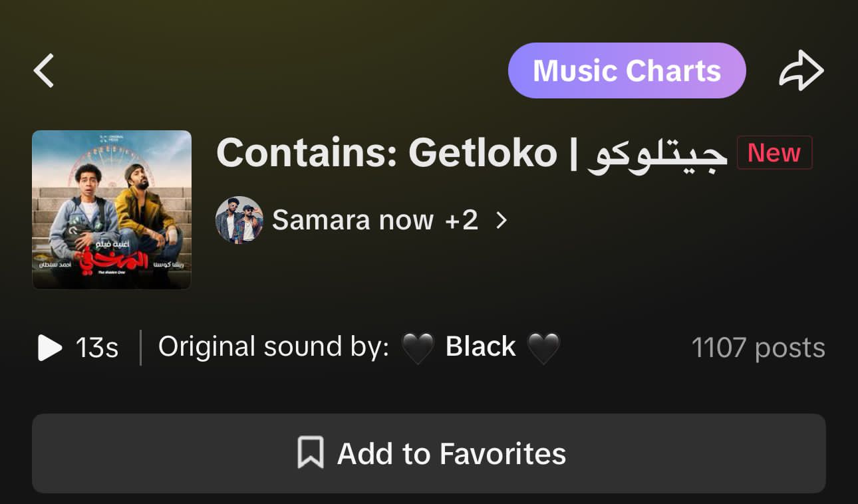This screenshot has height=504, width=858.
Task: Tap the artist avatar beside Samara now
Action: [x=239, y=220]
